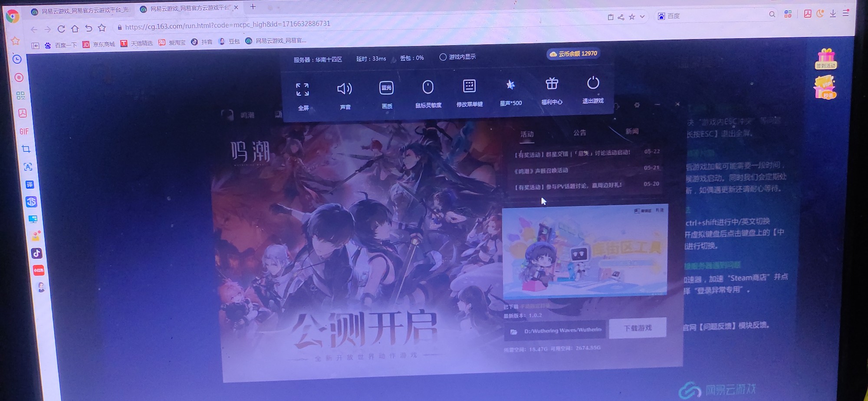Viewport: 868px width, 401px height.
Task: Click the 下载游戏 download button
Action: click(x=638, y=328)
